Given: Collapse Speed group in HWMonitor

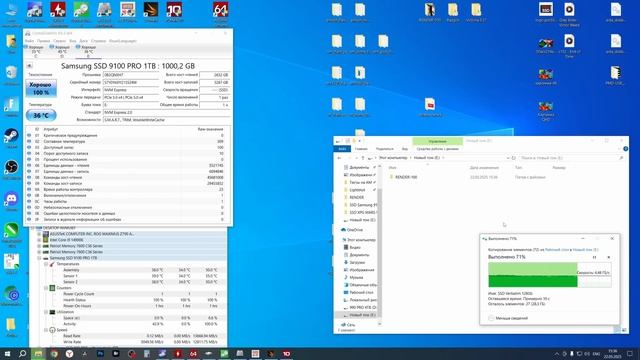Looking at the screenshot, I should [46, 330].
